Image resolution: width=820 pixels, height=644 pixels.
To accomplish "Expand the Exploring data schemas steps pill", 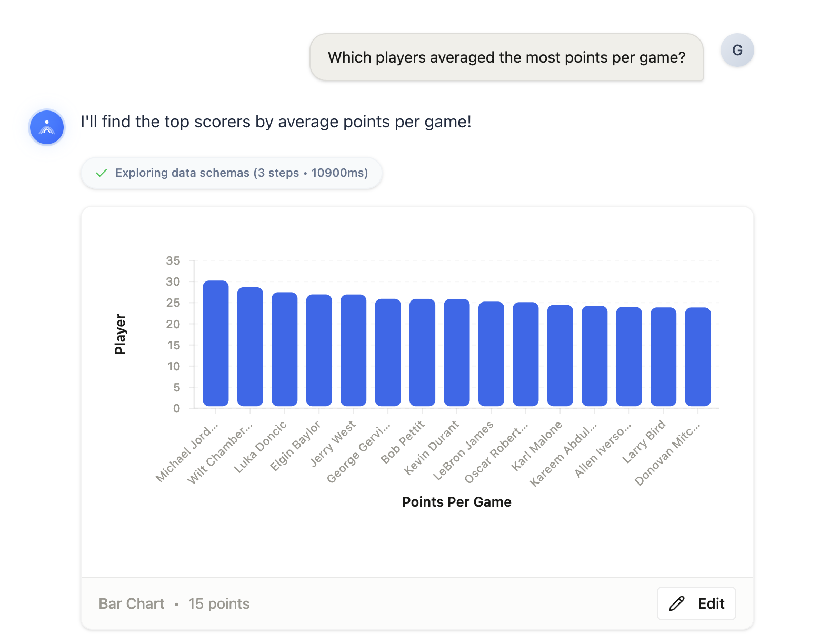I will [232, 173].
